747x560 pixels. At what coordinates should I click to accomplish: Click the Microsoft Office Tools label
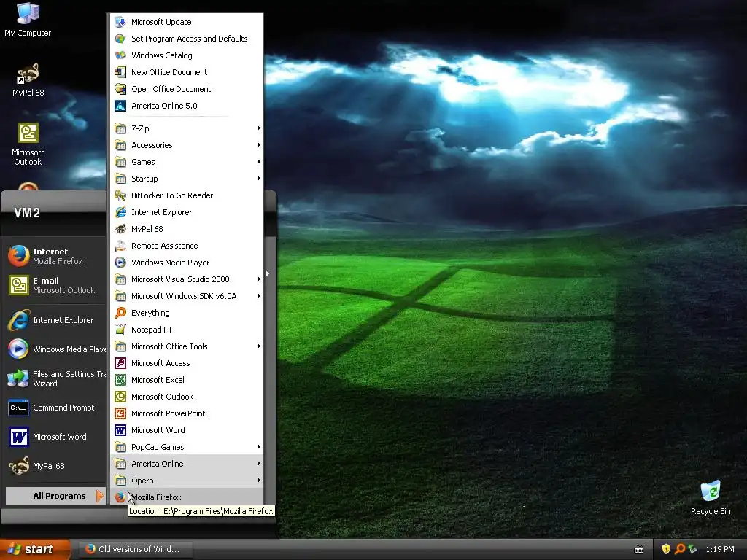point(169,346)
